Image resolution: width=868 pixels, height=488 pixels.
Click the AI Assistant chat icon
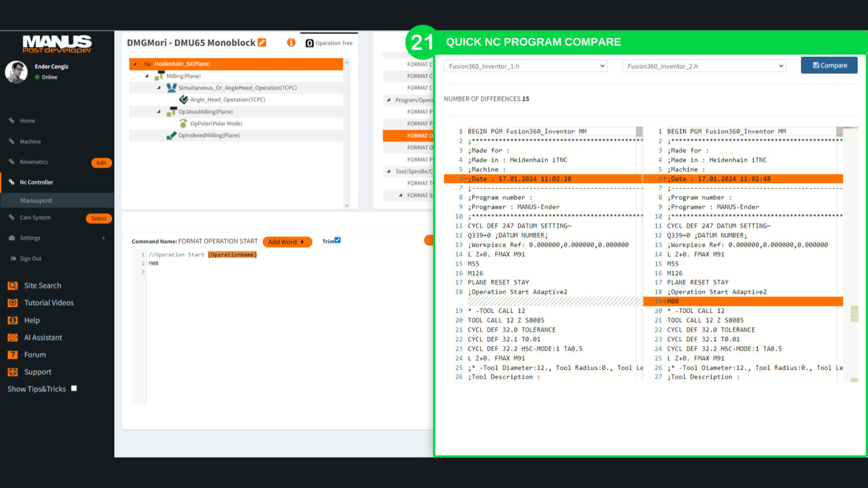12,338
